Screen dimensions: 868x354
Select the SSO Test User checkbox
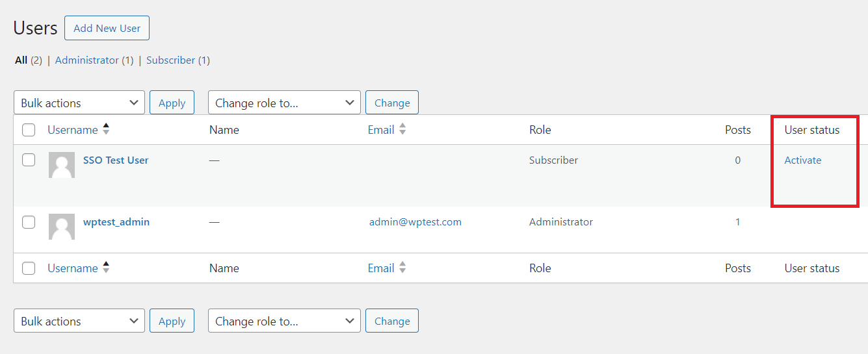pyautogui.click(x=29, y=160)
